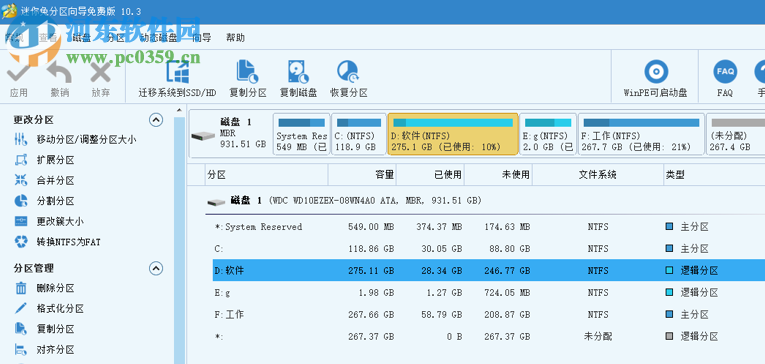Click the 逻辑分区 swatch in D:软件 row
The width and height of the screenshot is (765, 364).
pyautogui.click(x=669, y=270)
